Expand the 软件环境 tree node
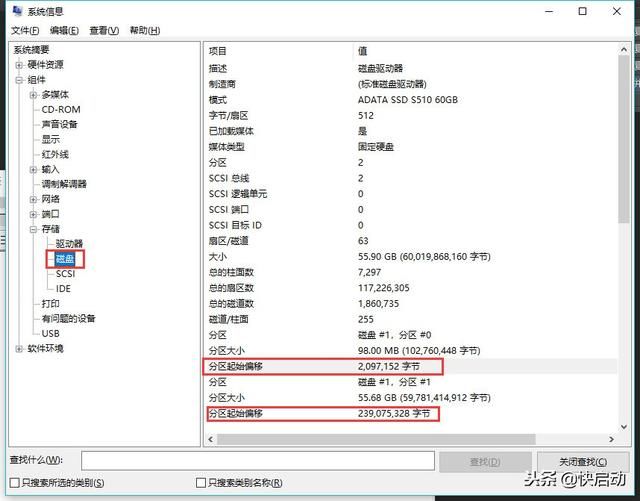Screen dimensions: 640x501 [x=19, y=349]
